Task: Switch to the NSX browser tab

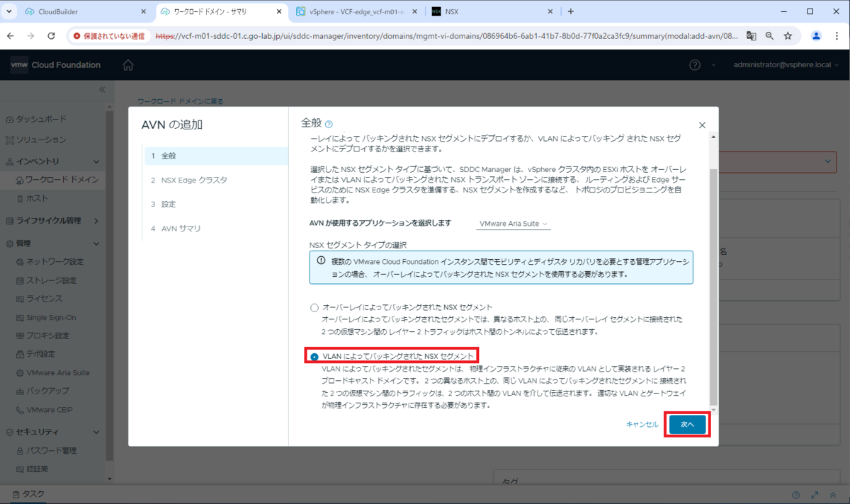Action: pyautogui.click(x=491, y=12)
